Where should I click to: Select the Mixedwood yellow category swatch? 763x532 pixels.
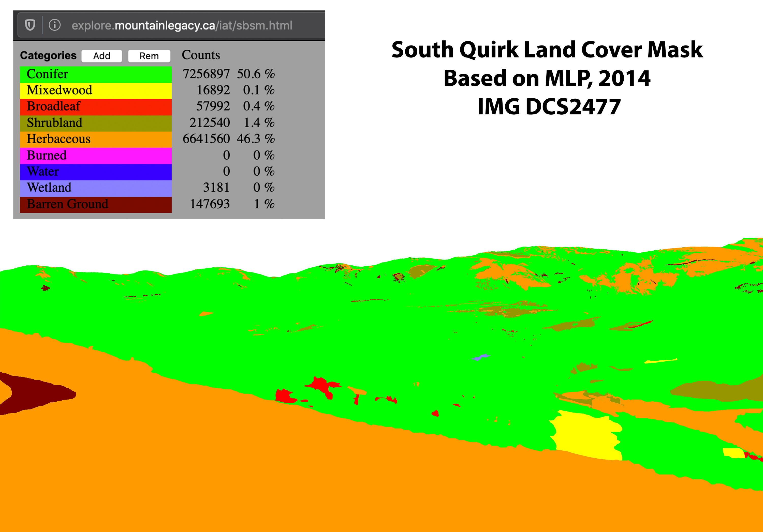(96, 90)
